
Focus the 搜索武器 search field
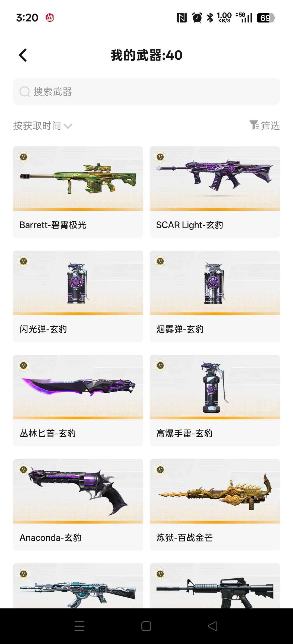tap(146, 92)
